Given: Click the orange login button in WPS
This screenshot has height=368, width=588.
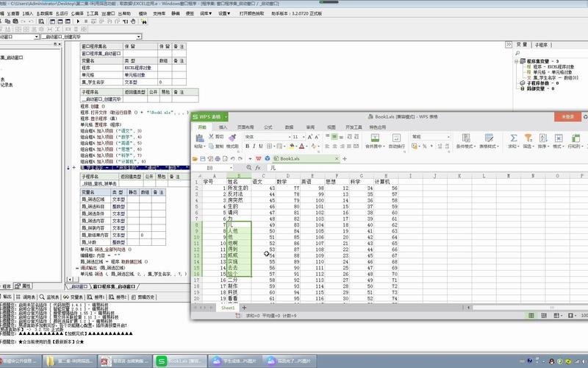Looking at the screenshot, I should [567, 117].
